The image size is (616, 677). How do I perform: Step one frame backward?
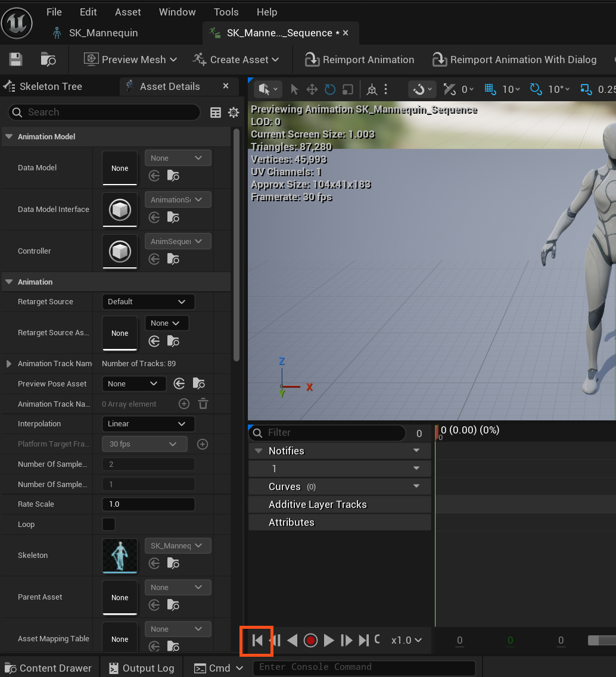coord(276,640)
